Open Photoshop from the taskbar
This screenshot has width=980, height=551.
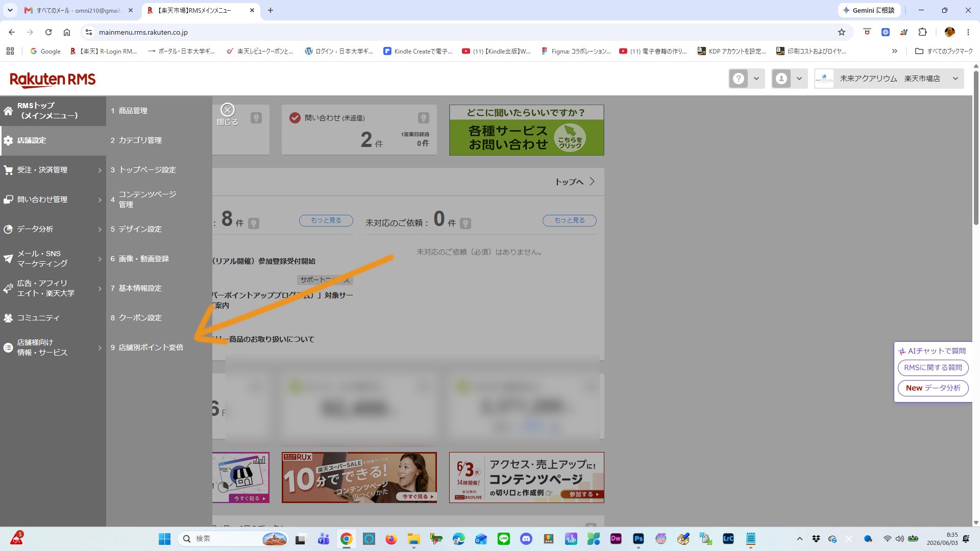639,539
